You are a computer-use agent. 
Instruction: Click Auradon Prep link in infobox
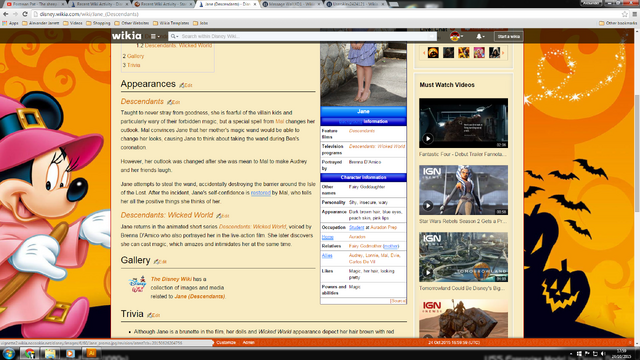click(383, 227)
